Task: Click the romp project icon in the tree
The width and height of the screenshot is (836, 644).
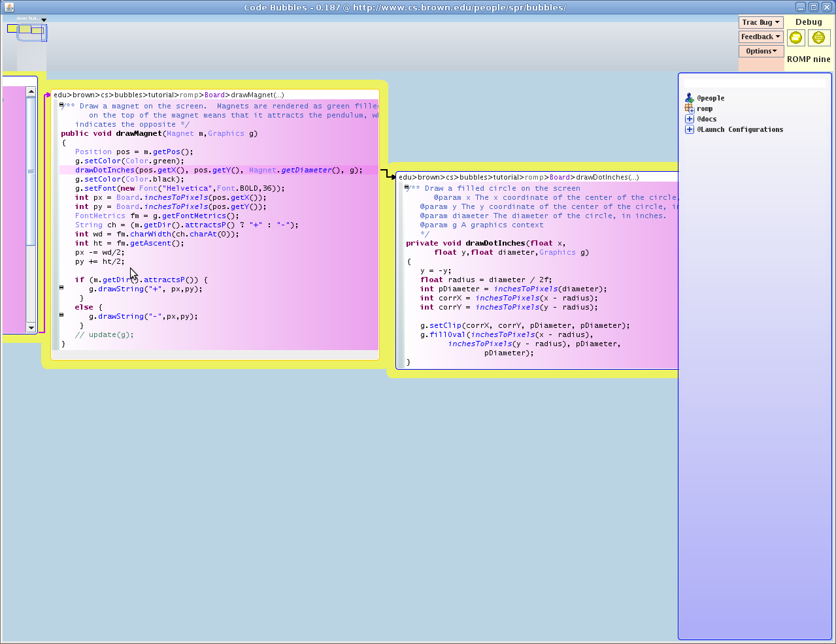Action: pos(689,108)
